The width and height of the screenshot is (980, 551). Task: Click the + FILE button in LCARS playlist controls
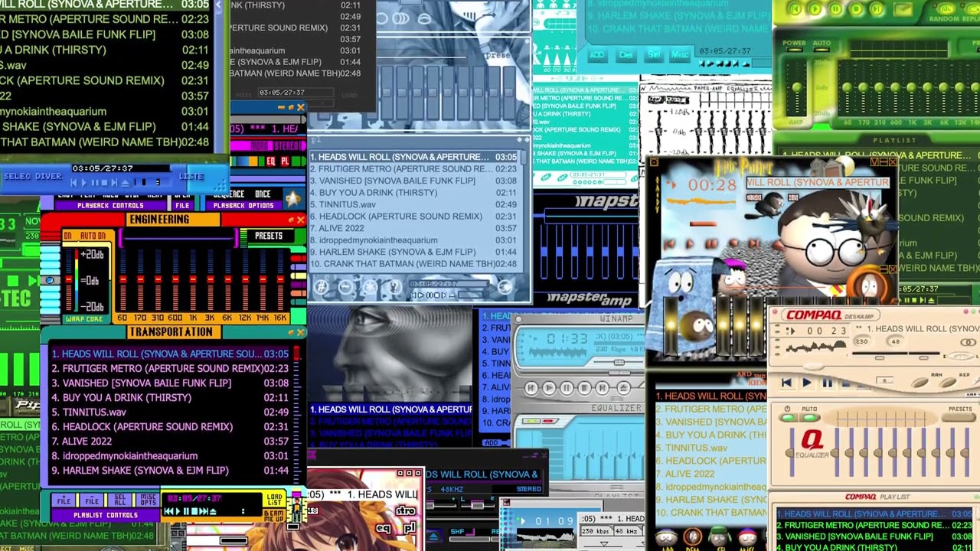pyautogui.click(x=64, y=500)
